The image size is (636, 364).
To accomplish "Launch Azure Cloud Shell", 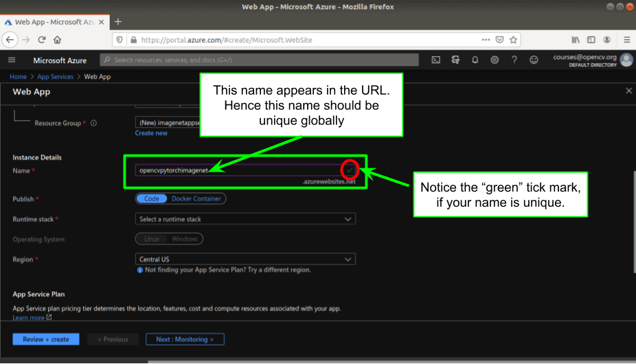I will [x=435, y=60].
